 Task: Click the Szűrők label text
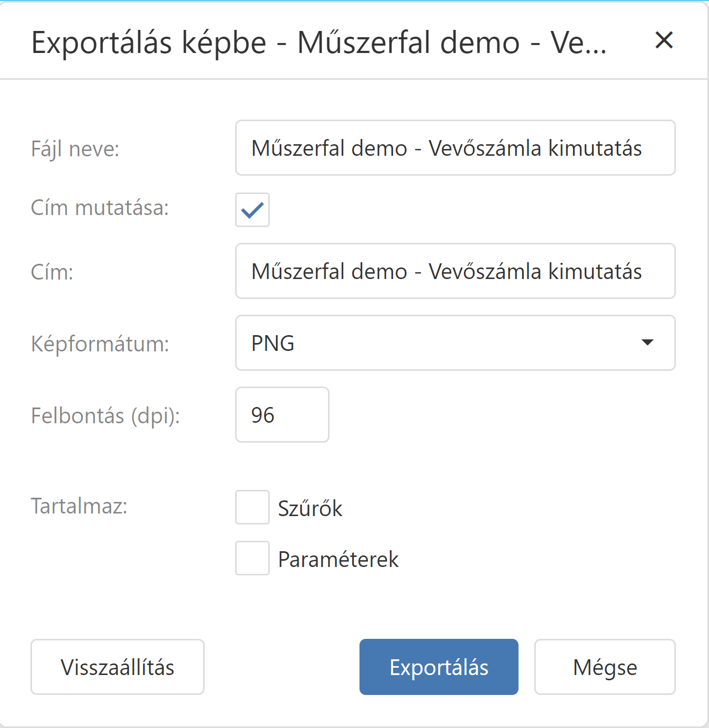[x=310, y=508]
